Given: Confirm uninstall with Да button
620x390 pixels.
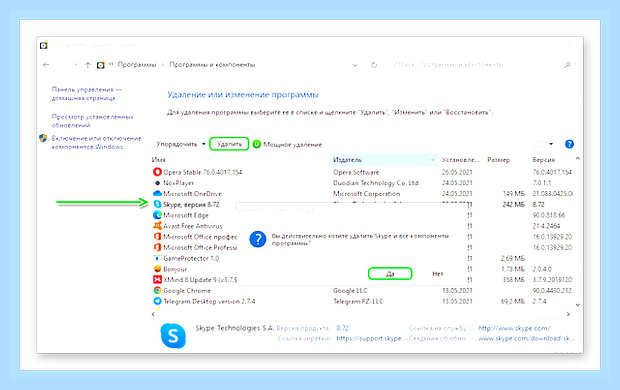Looking at the screenshot, I should tap(390, 274).
